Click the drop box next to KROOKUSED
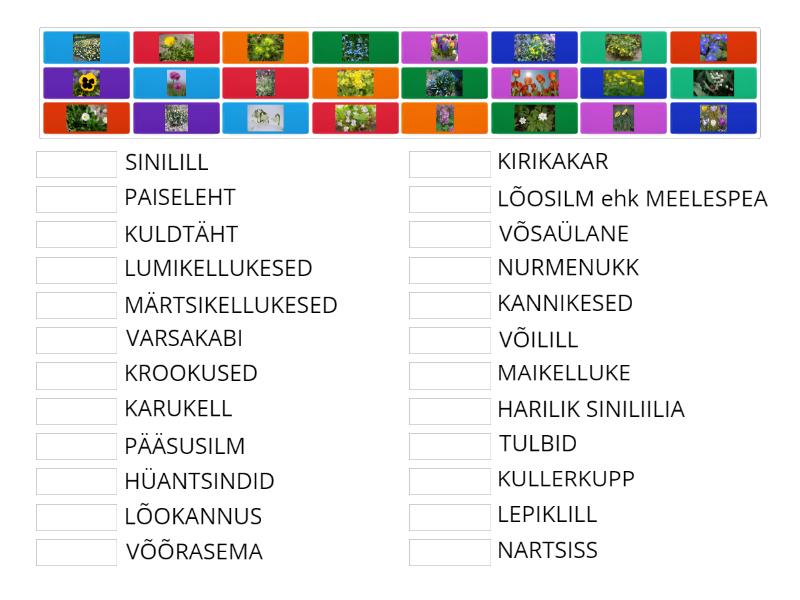Screen dimensions: 800x600 click(76, 375)
